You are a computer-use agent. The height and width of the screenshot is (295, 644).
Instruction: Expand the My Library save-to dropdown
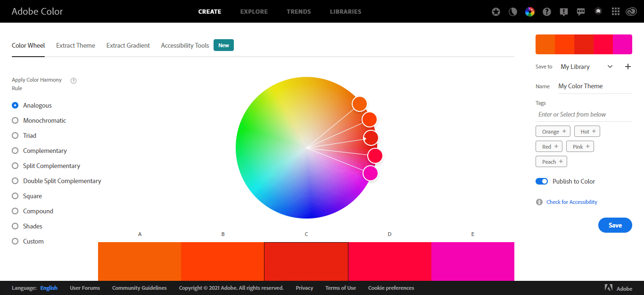(x=586, y=67)
